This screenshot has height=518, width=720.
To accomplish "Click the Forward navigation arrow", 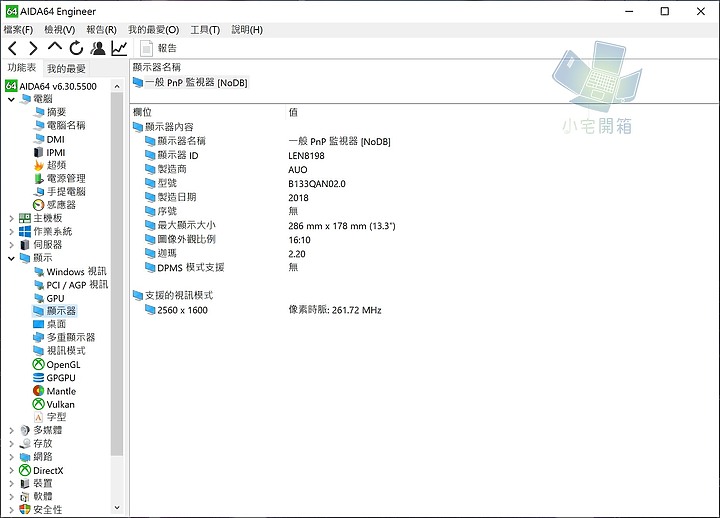I will 33,48.
